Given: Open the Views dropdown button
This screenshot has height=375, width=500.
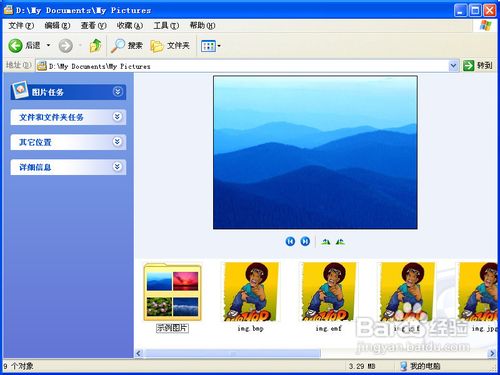Looking at the screenshot, I should coord(210,46).
